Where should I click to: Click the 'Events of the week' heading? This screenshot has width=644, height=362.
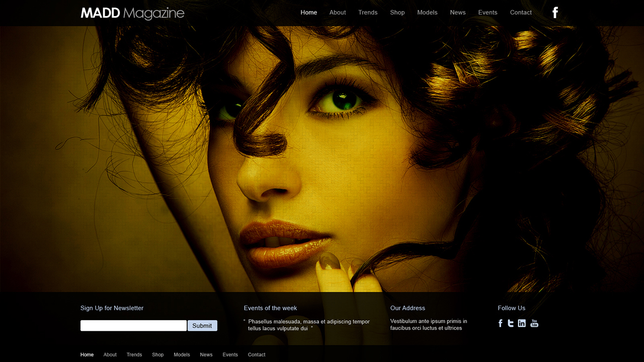pos(271,308)
